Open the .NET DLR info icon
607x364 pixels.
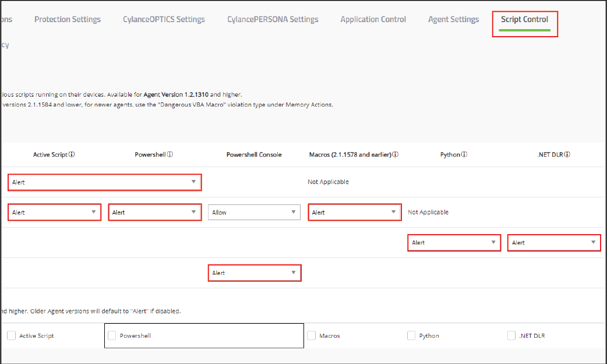[567, 154]
